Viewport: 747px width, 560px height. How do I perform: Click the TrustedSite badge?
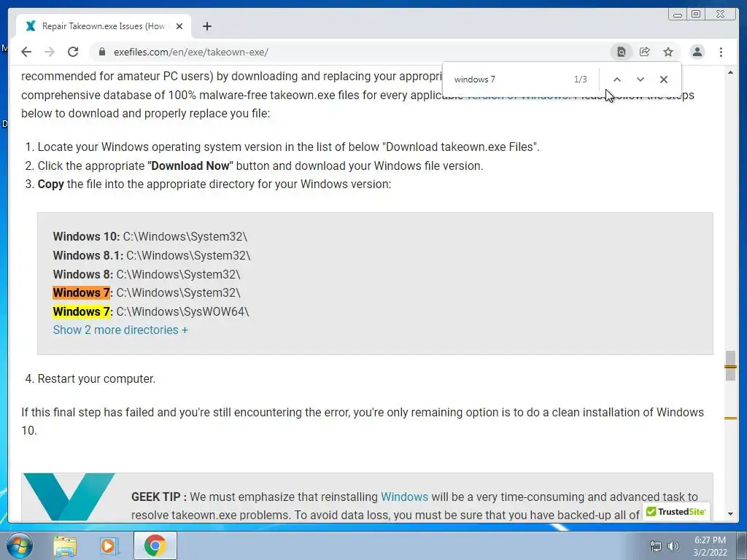pos(676,512)
